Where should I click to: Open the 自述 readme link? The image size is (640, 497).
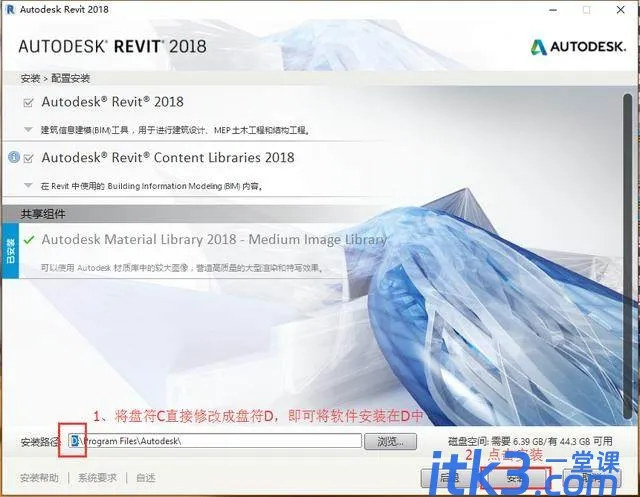(146, 477)
